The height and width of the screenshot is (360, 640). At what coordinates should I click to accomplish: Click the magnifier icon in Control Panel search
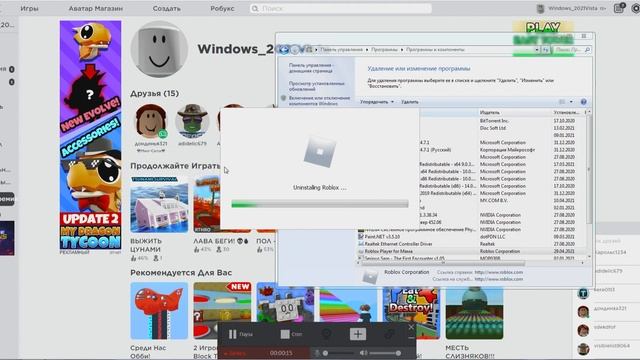click(587, 50)
